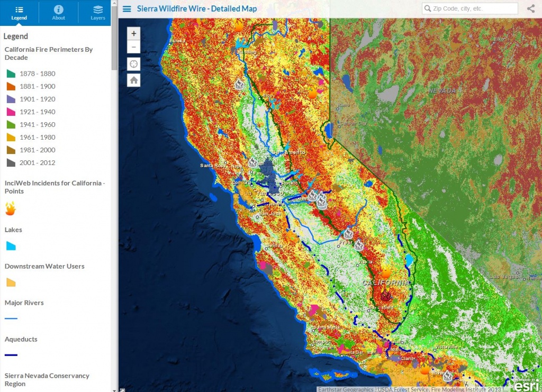Click the Sierra Wildfire Wire title
The image size is (542, 392).
click(x=196, y=9)
